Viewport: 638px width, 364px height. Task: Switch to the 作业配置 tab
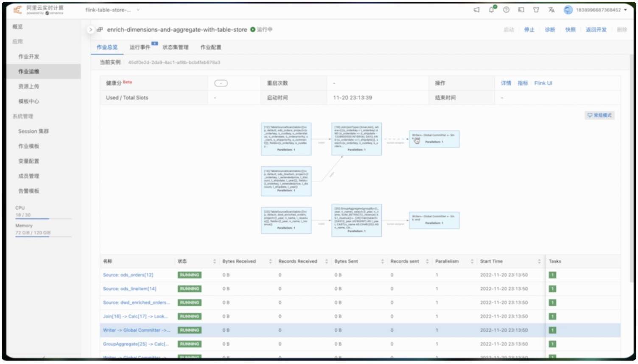click(211, 47)
